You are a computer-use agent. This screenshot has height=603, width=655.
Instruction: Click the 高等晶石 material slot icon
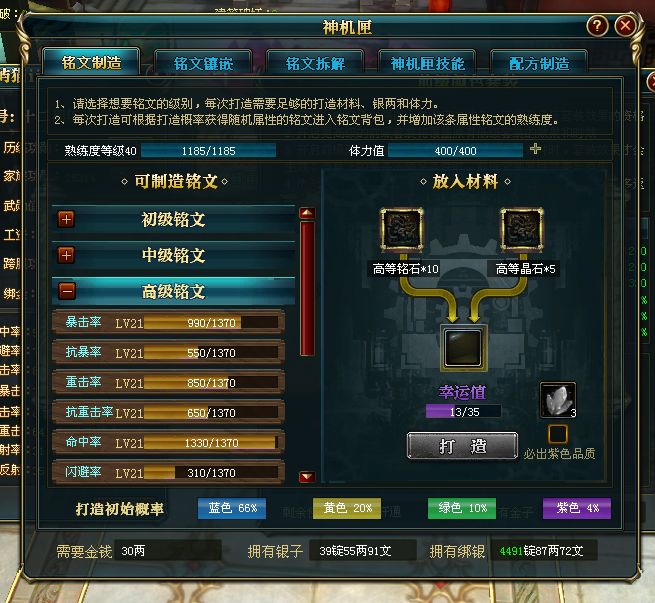tap(522, 230)
